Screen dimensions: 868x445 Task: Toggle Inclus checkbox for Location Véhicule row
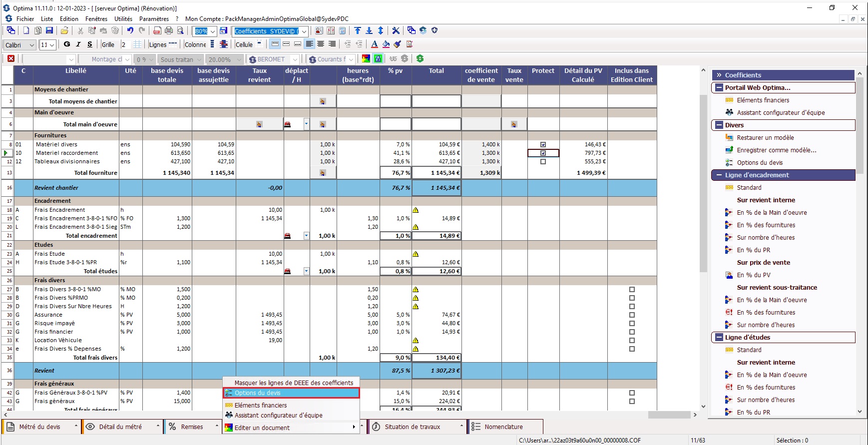632,341
